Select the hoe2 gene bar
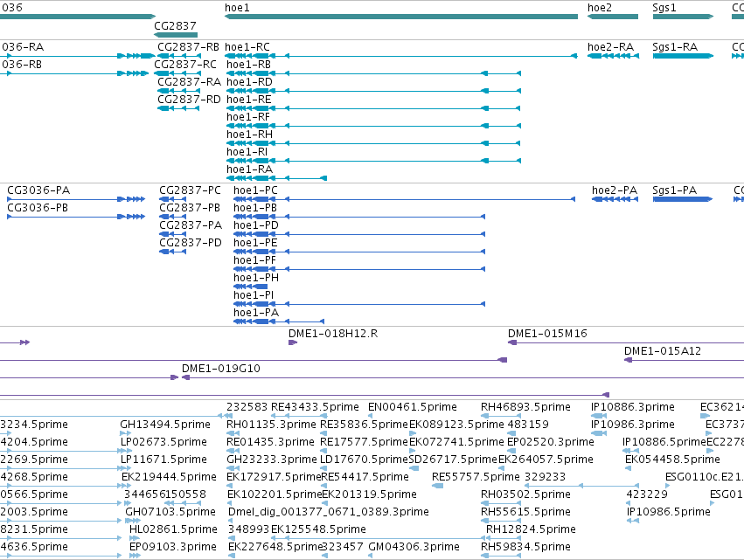 (613, 17)
